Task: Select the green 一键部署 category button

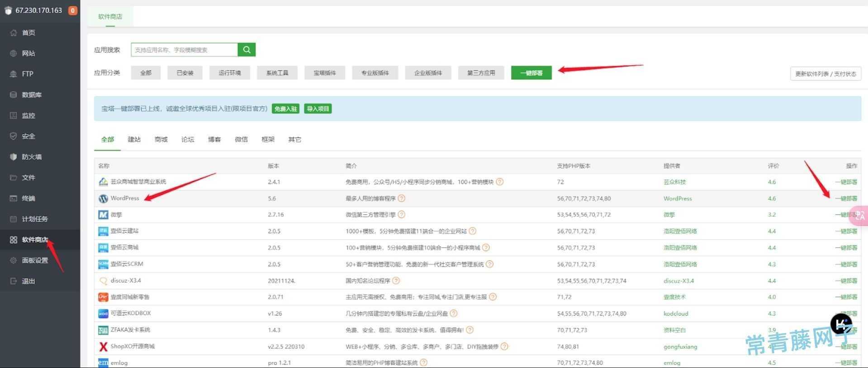Action: (531, 73)
